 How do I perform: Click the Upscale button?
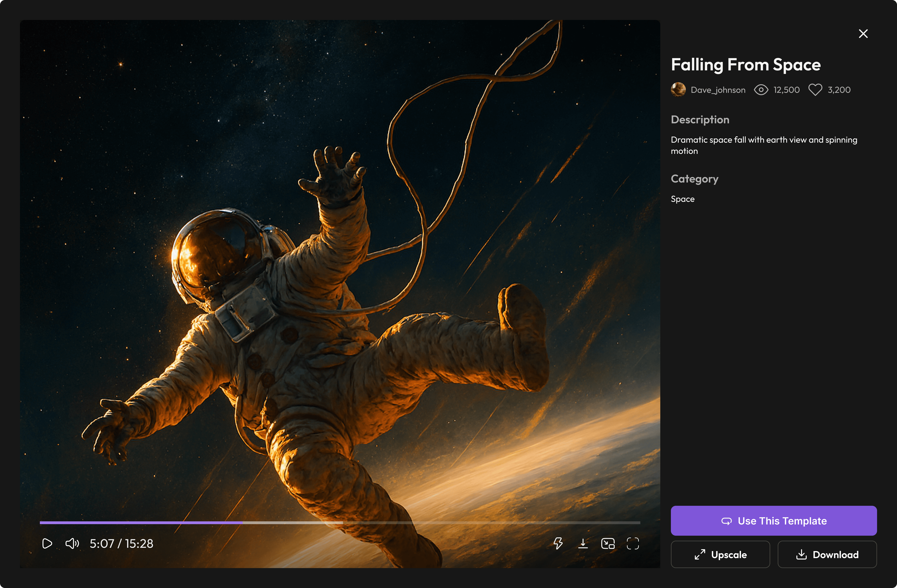[720, 555]
